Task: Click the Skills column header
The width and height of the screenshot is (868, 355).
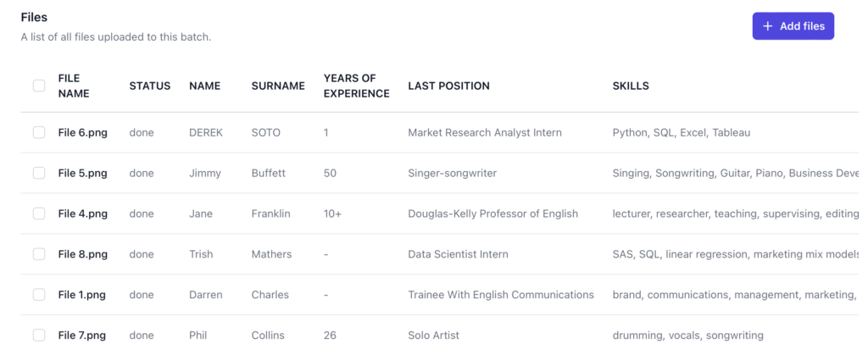Action: [631, 86]
